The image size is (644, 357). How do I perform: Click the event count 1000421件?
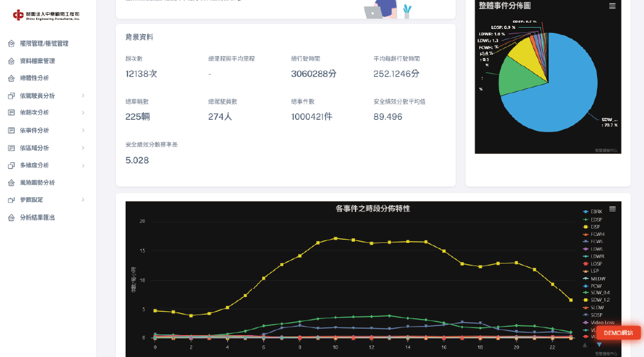click(x=312, y=117)
